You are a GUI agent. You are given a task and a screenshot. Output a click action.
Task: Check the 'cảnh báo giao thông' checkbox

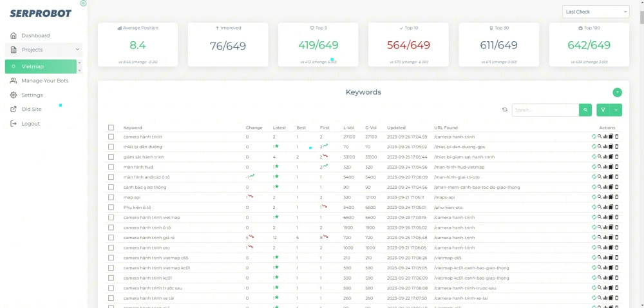pyautogui.click(x=111, y=187)
